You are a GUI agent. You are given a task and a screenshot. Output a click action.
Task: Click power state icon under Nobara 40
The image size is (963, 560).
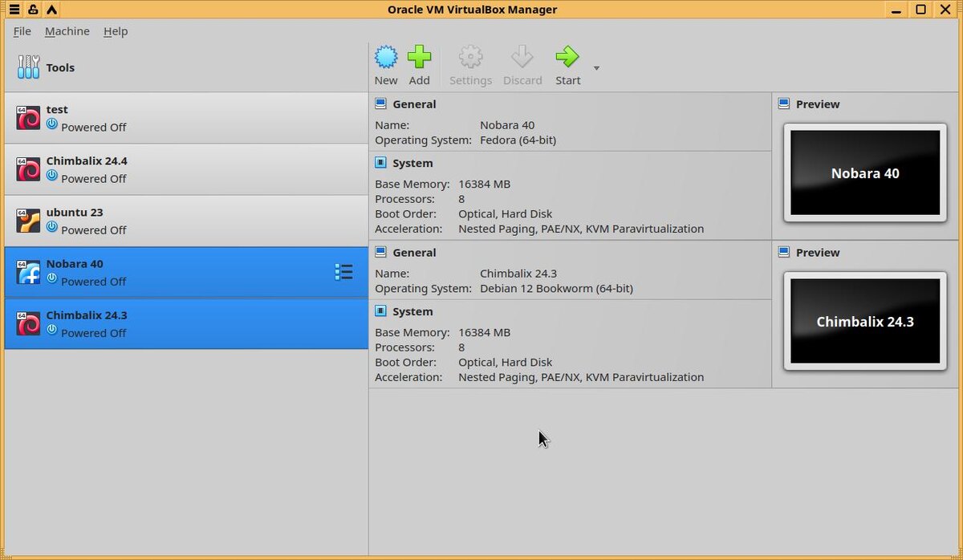pos(52,278)
